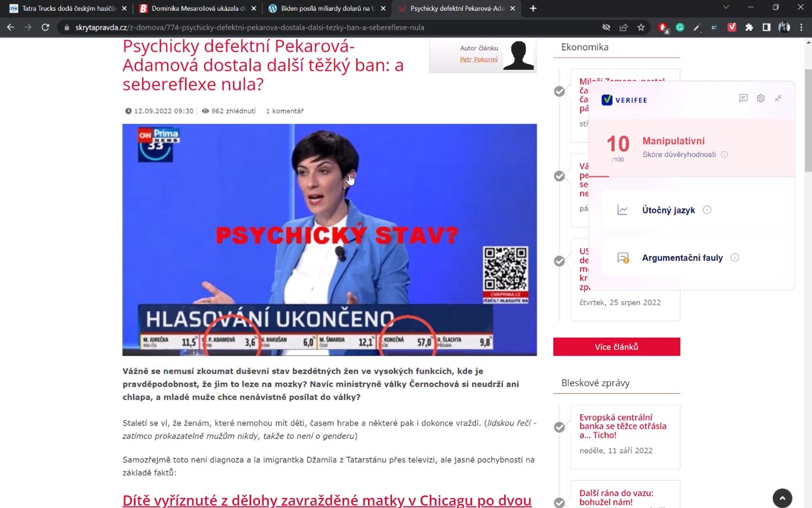Click the crossed-eye tracking icon in address bar
The height and width of the screenshot is (508, 812).
[x=606, y=27]
